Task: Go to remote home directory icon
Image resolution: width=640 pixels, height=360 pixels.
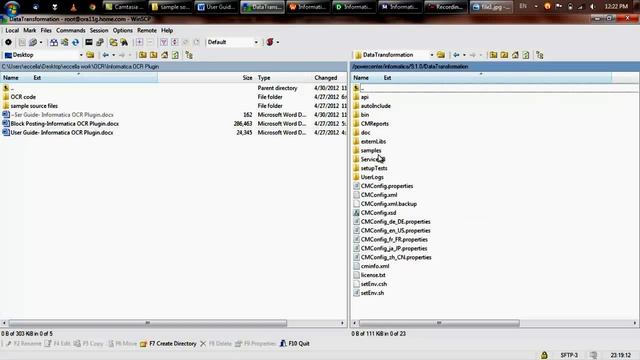Action: pyautogui.click(x=515, y=55)
